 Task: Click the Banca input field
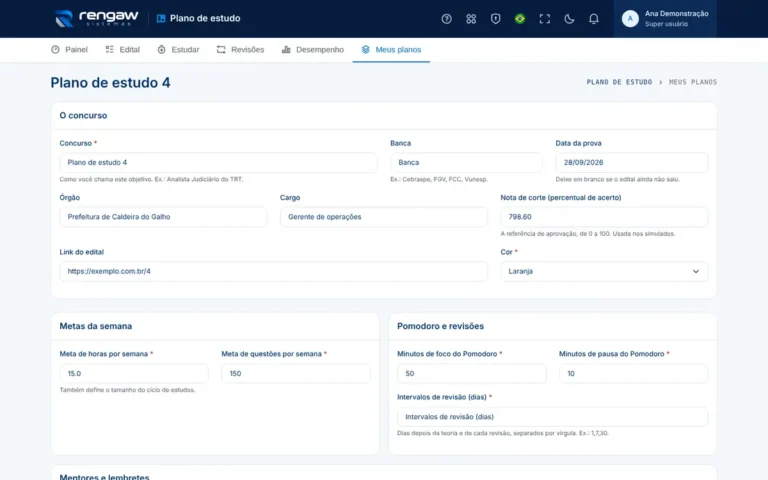point(466,163)
